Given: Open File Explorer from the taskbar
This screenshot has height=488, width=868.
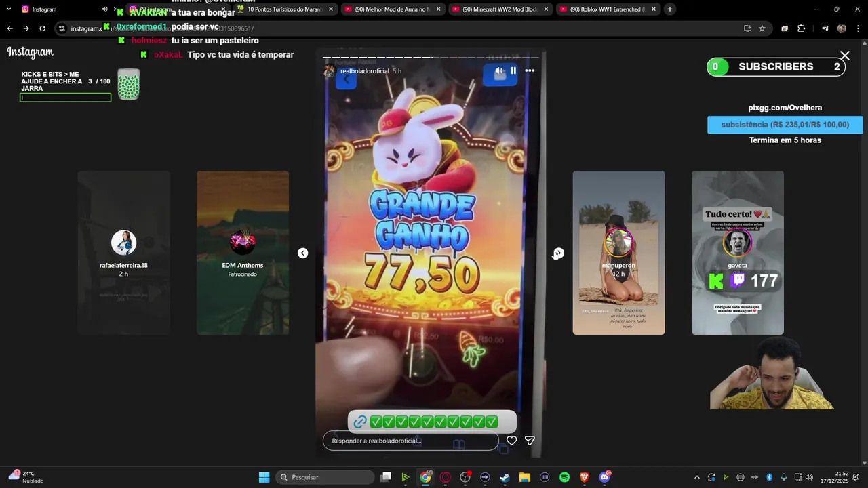Looking at the screenshot, I should [525, 477].
